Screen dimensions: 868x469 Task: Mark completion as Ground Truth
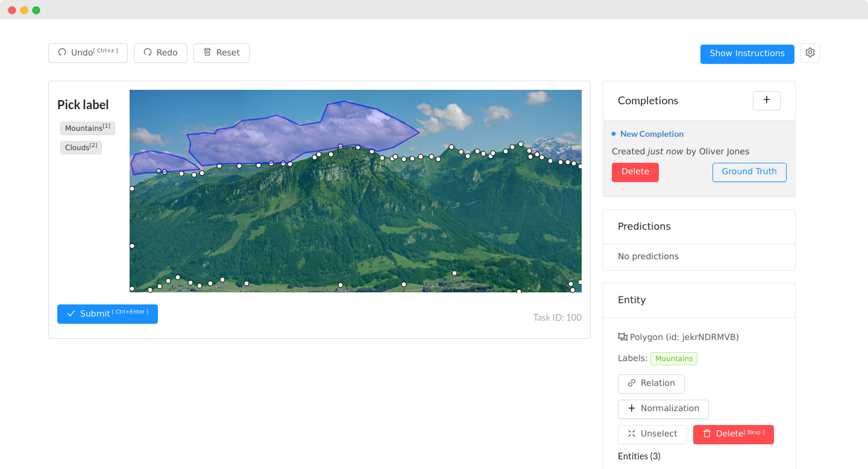point(749,172)
